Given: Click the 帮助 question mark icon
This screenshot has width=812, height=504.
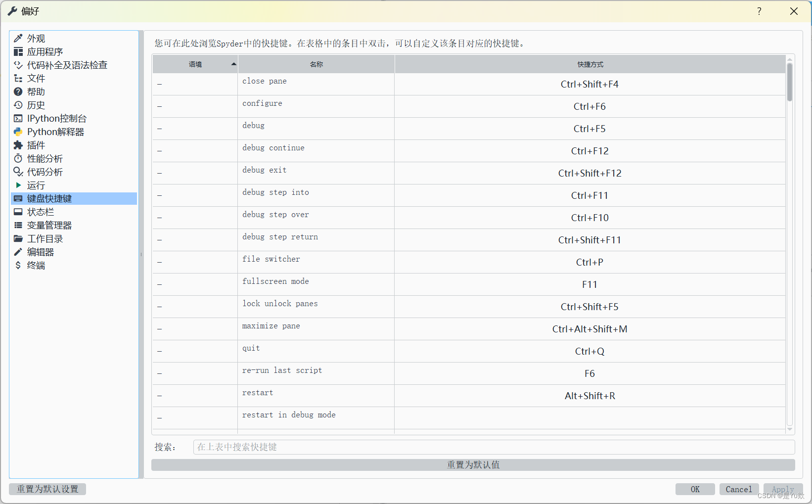Looking at the screenshot, I should 18,92.
